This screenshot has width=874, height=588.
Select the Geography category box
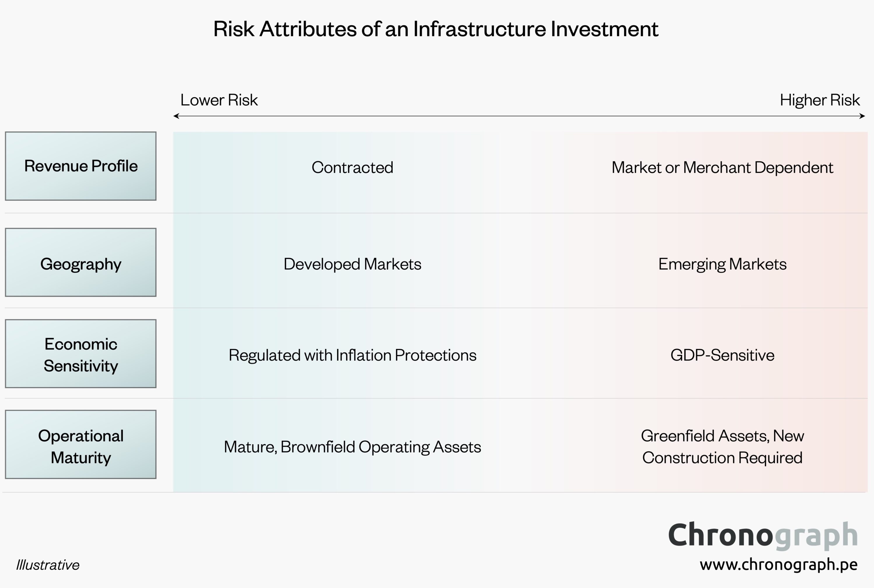click(81, 262)
